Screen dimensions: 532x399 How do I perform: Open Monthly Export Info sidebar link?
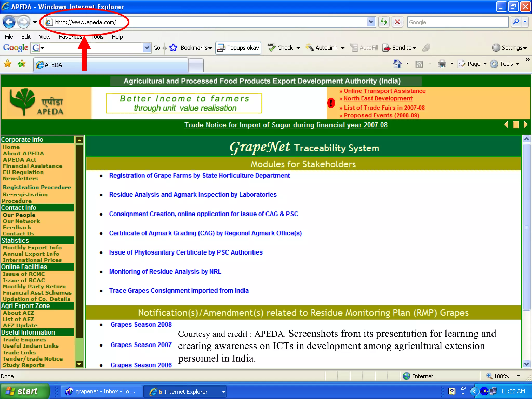pos(32,248)
